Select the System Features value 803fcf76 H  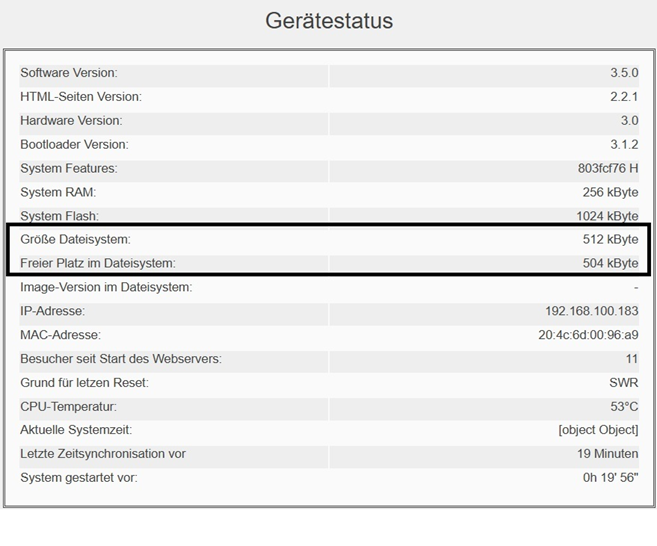[608, 168]
